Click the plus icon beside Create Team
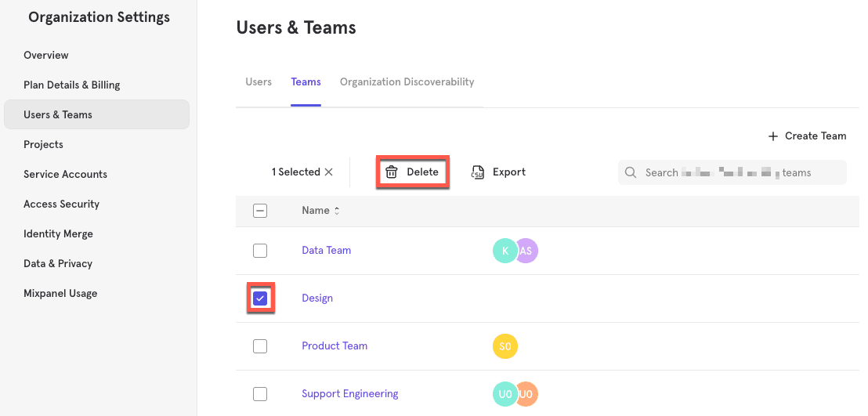 point(773,136)
